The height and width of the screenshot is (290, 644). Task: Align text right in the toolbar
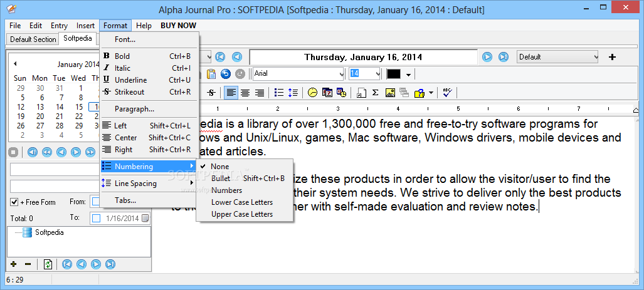259,93
